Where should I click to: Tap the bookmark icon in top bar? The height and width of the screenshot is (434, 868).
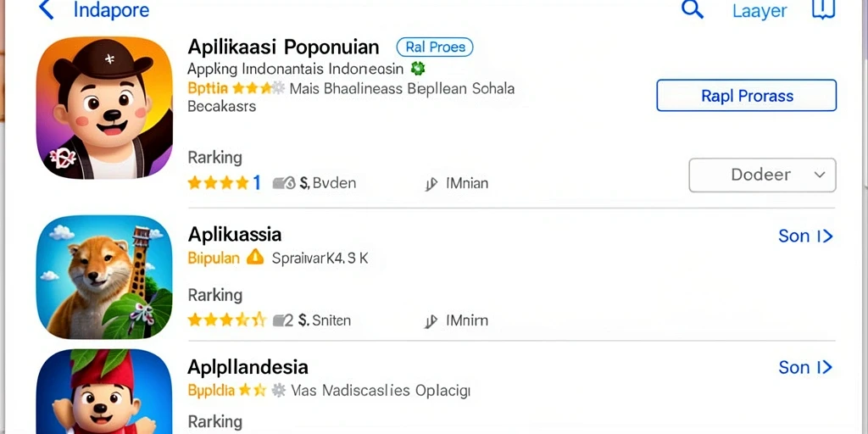(x=823, y=9)
